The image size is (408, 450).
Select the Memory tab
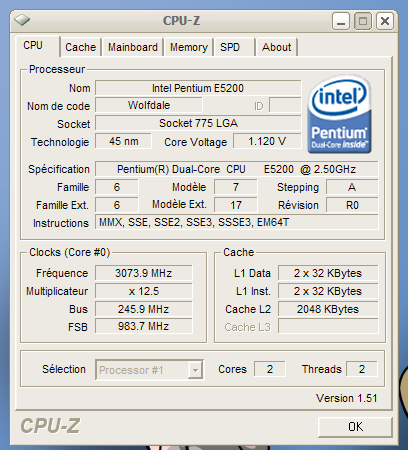[x=189, y=47]
